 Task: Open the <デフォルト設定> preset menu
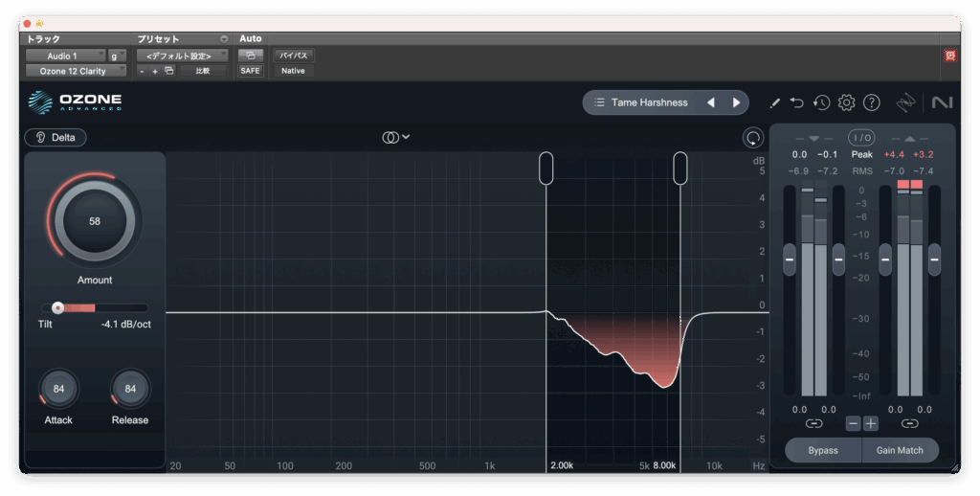coord(181,56)
